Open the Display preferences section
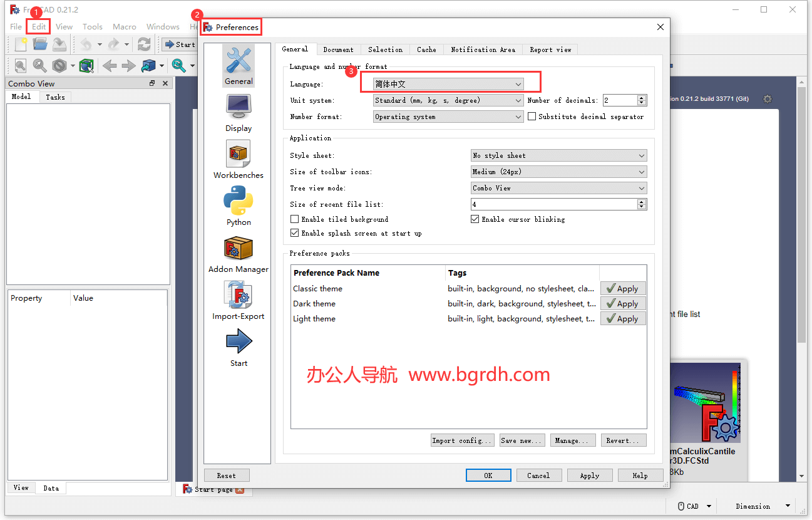 239,113
